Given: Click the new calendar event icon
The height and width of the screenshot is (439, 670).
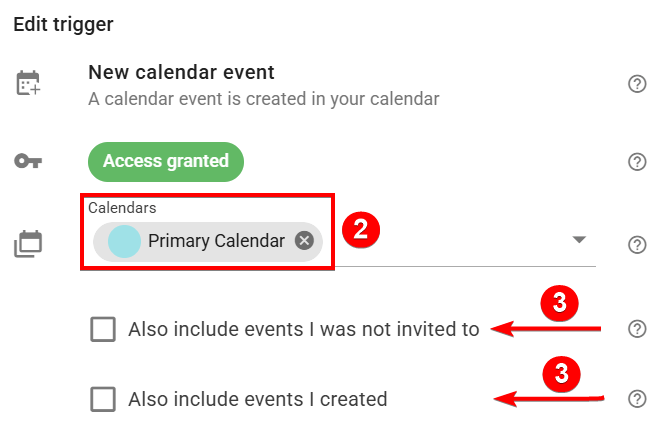Looking at the screenshot, I should [x=28, y=84].
